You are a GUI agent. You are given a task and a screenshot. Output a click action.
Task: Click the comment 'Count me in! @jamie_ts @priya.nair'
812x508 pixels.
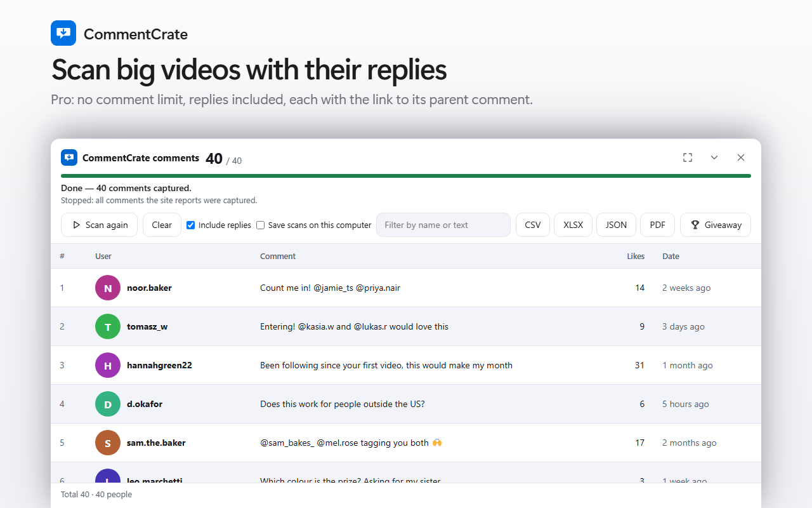pos(330,288)
